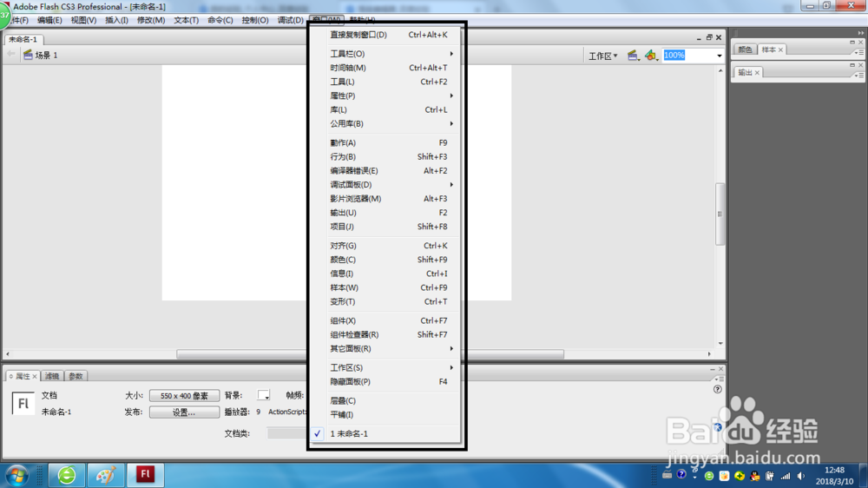Expand the 属性(P) submenu

(x=385, y=96)
